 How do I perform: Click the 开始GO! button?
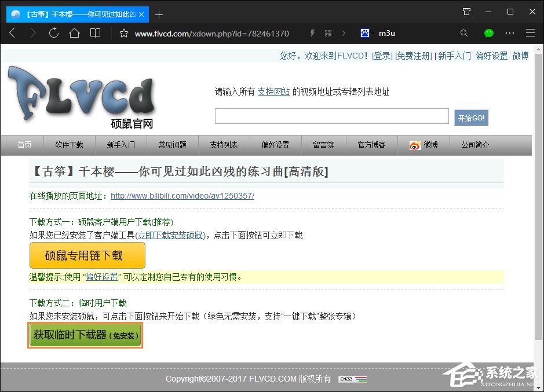[471, 116]
